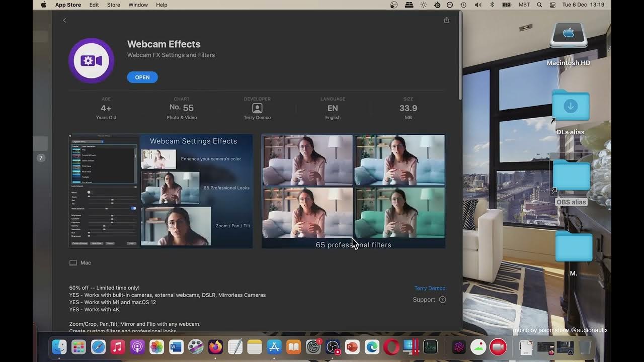Image resolution: width=644 pixels, height=362 pixels.
Task: Open the Store menu
Action: click(x=114, y=5)
